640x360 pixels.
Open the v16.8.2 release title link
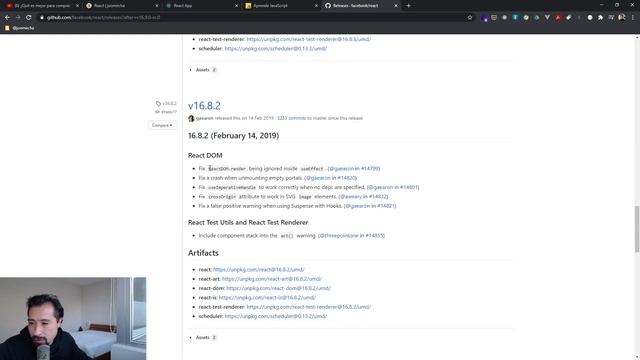coord(204,106)
